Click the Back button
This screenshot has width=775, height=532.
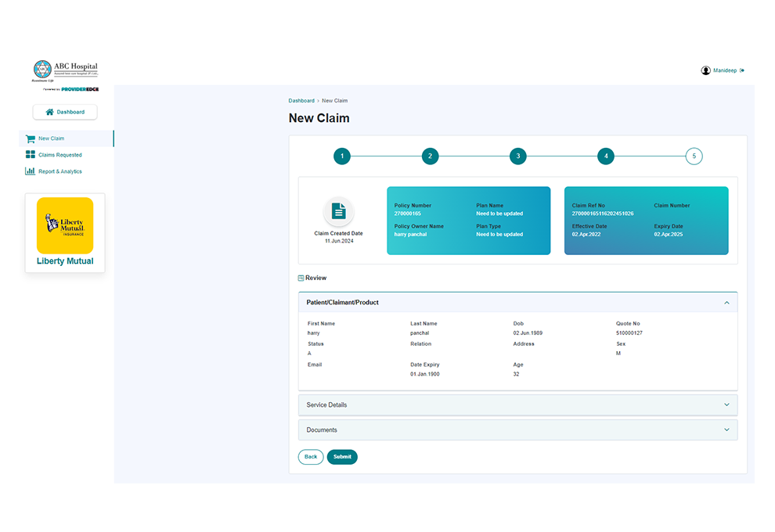pyautogui.click(x=310, y=457)
